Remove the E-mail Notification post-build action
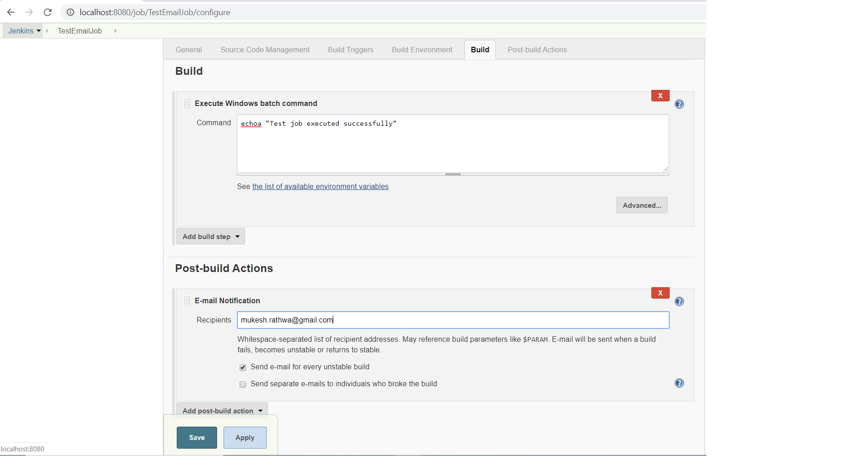 660,293
